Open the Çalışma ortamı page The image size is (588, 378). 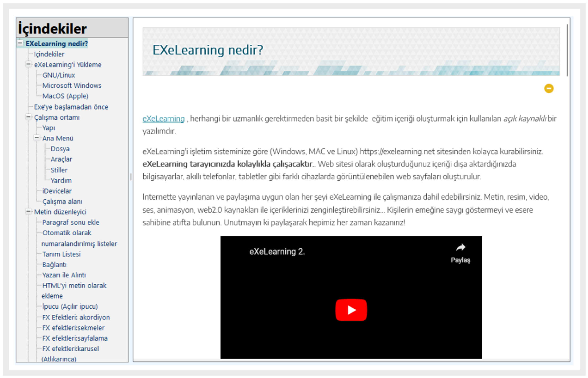(57, 117)
